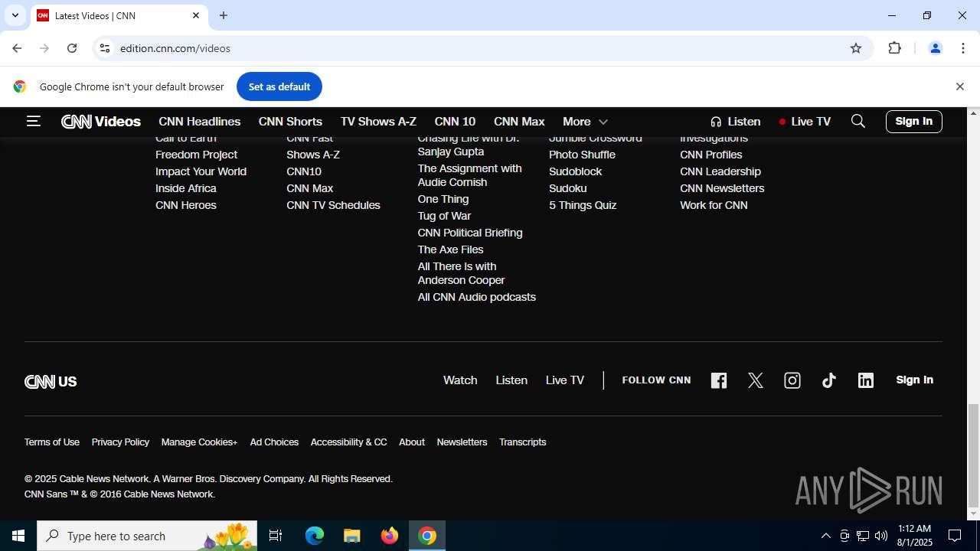Viewport: 980px width, 551px height.
Task: Open CNN Max nav item
Action: [x=519, y=122]
